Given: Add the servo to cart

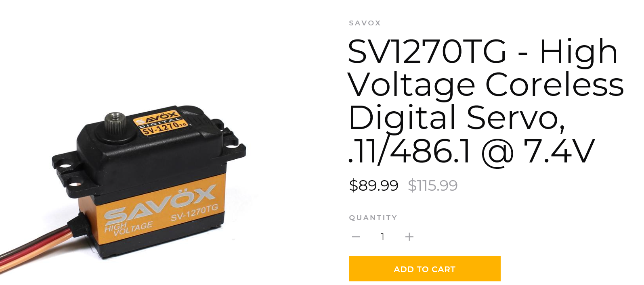Looking at the screenshot, I should coord(425,269).
